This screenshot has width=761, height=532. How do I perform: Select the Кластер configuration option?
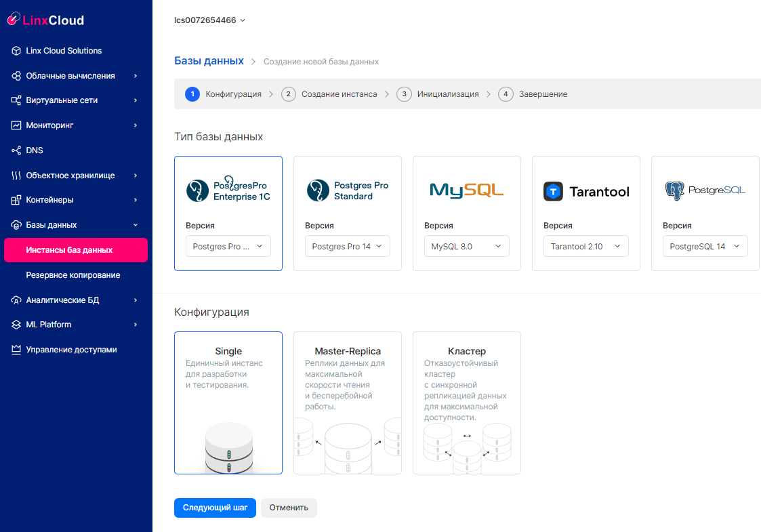[x=467, y=403]
